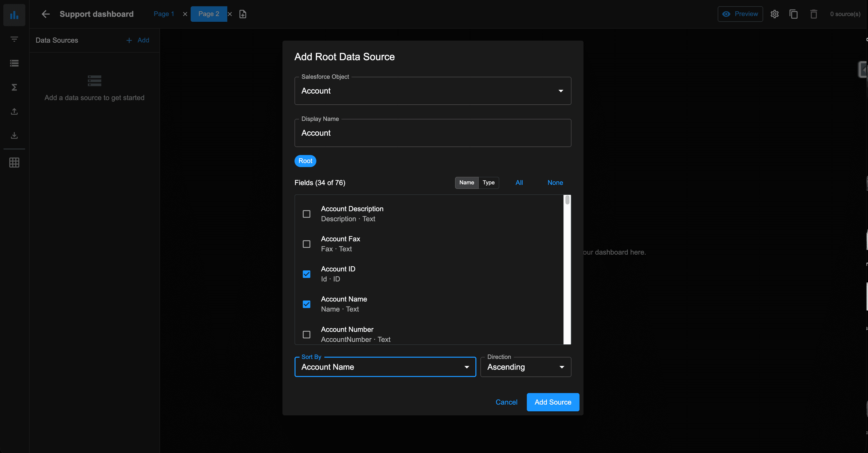
Task: Sort fields by Type toggle
Action: (488, 183)
